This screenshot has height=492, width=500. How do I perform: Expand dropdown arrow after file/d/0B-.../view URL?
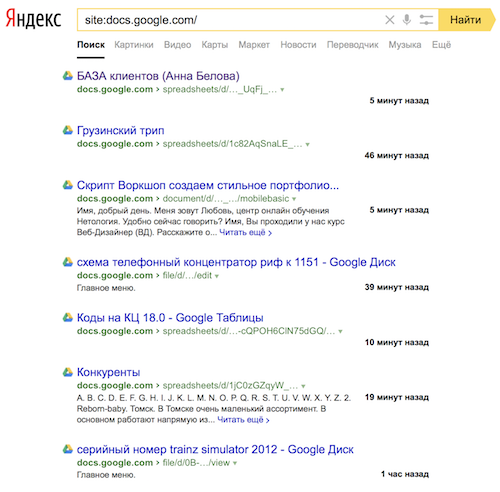pos(235,463)
